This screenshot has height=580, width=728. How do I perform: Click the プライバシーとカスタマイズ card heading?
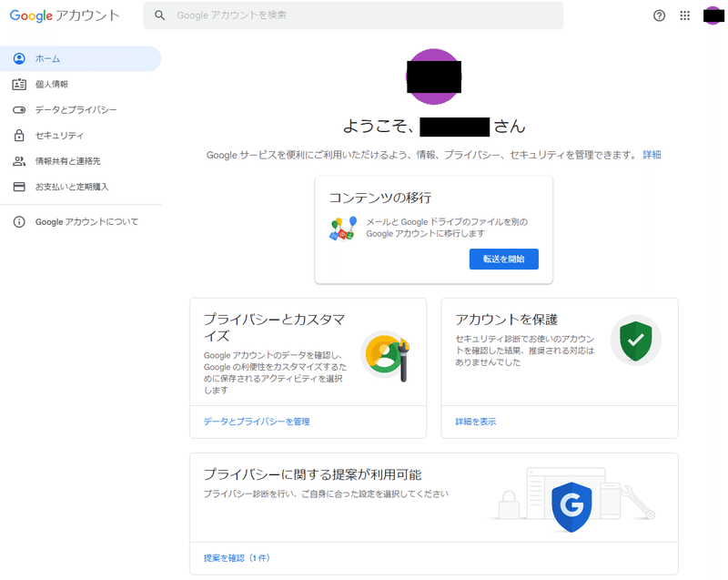[x=274, y=327]
